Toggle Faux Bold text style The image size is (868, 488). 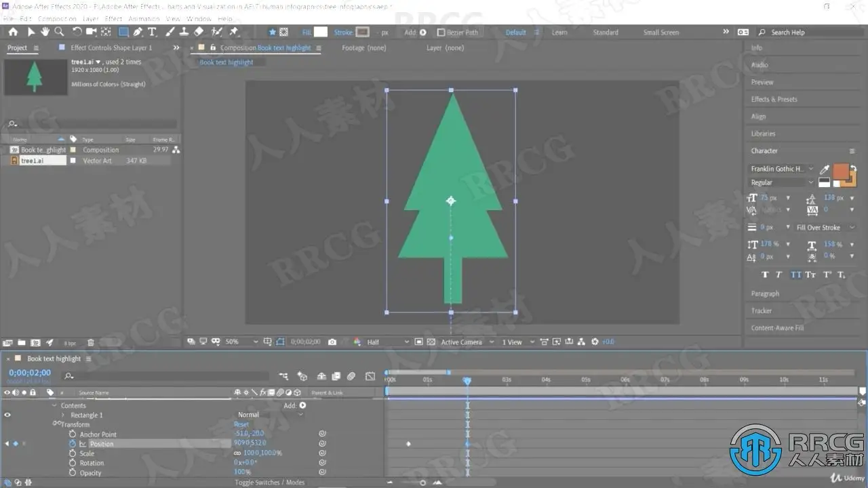(x=765, y=274)
